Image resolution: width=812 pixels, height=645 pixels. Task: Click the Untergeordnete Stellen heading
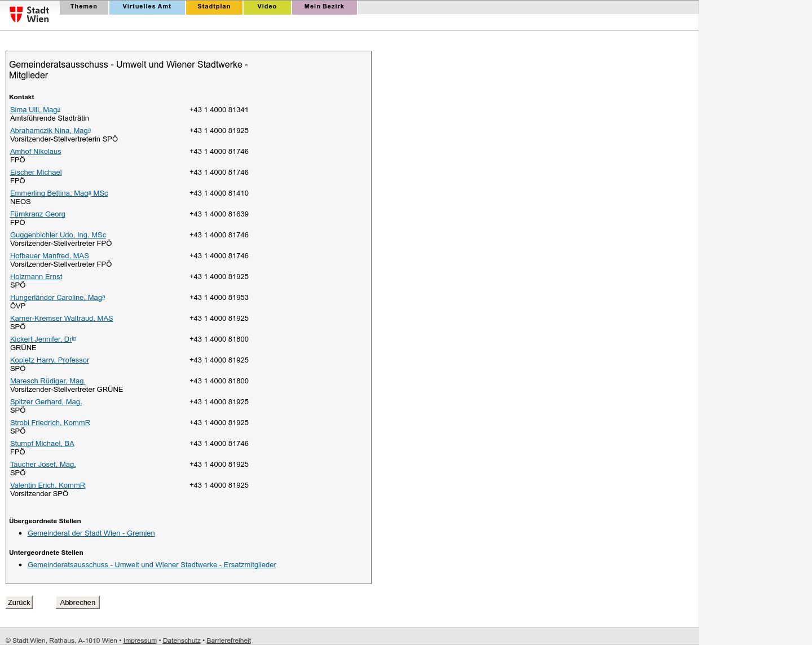46,553
